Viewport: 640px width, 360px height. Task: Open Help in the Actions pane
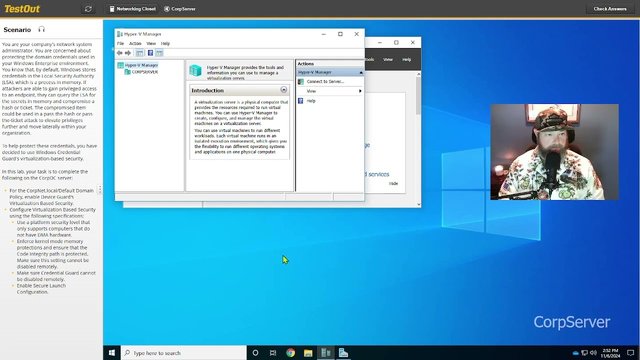tap(311, 101)
